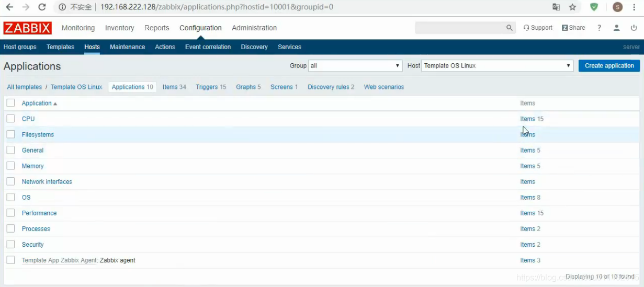Screen dimensions: 644x287
Task: Switch to the Graphs 5 tab
Action: click(x=248, y=87)
